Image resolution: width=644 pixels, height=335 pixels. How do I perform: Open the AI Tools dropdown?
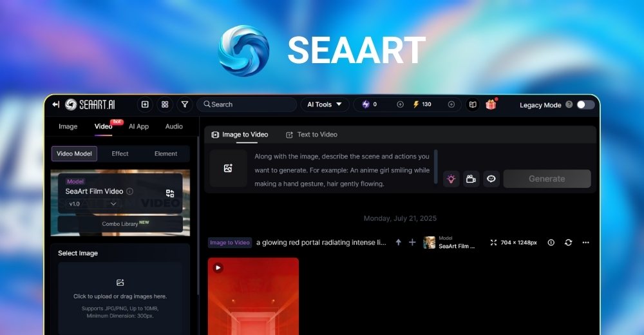(325, 104)
